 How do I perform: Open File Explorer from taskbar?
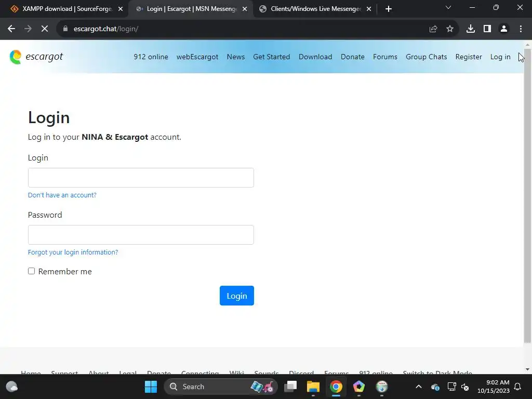(x=313, y=387)
